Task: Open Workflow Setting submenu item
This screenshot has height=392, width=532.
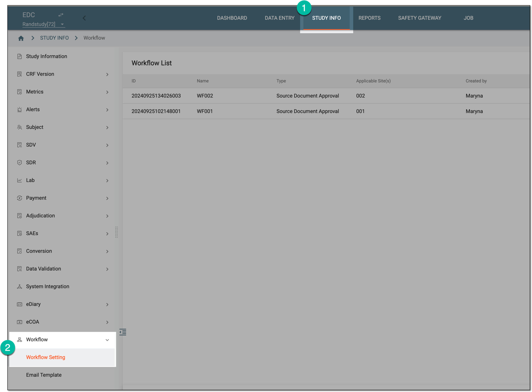Action: [x=62, y=357]
